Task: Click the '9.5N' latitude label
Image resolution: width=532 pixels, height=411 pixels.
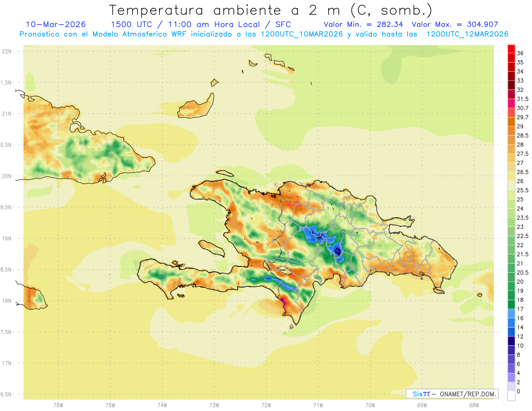Action: coord(6,207)
